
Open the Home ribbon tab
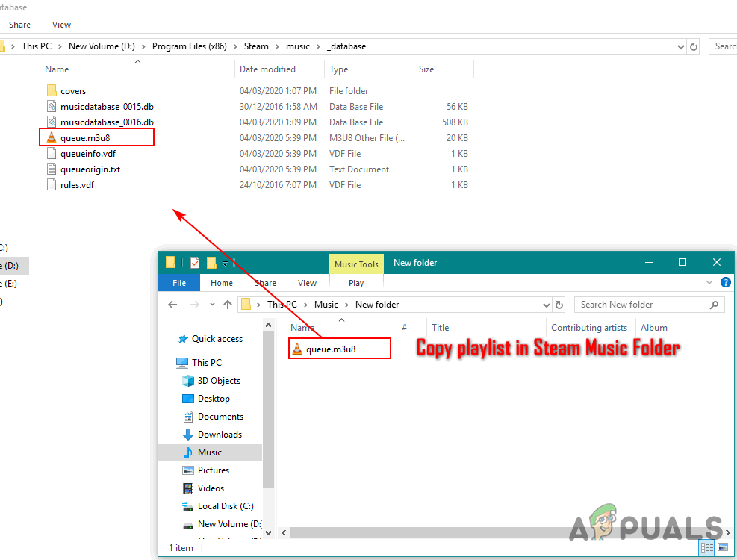(221, 283)
